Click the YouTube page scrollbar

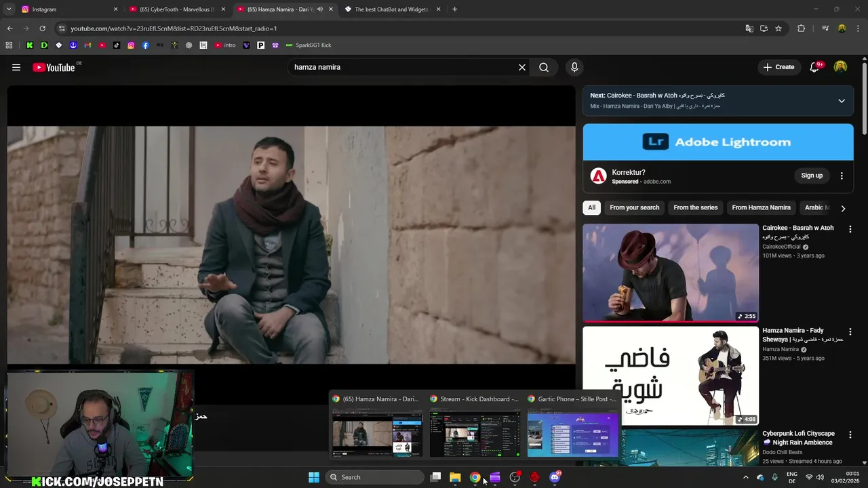tap(865, 99)
